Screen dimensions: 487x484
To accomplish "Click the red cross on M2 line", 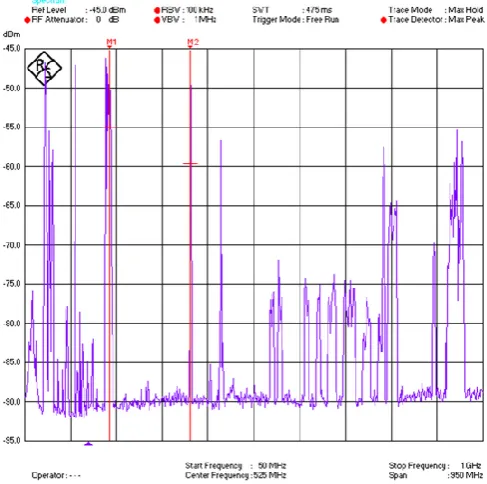I will (x=190, y=164).
